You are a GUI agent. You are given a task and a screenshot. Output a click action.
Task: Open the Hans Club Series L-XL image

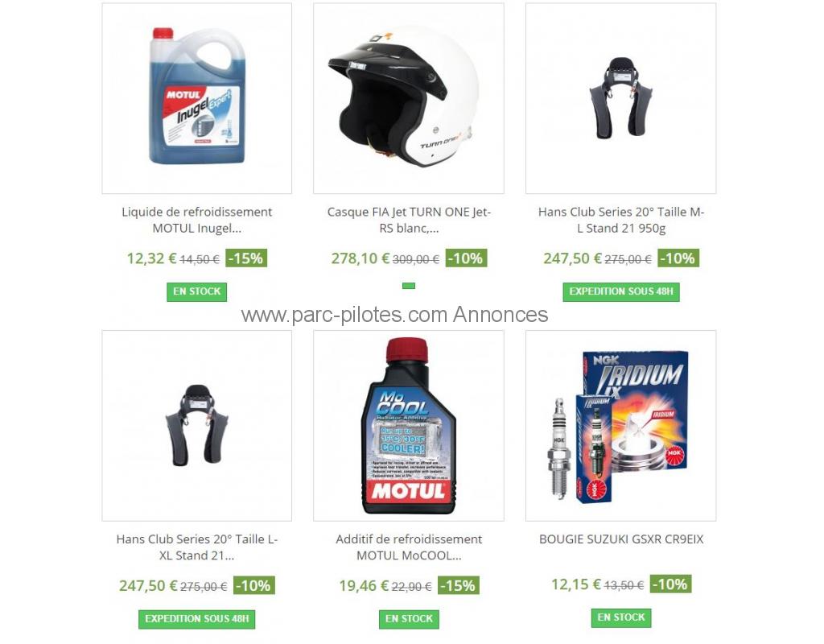click(196, 426)
